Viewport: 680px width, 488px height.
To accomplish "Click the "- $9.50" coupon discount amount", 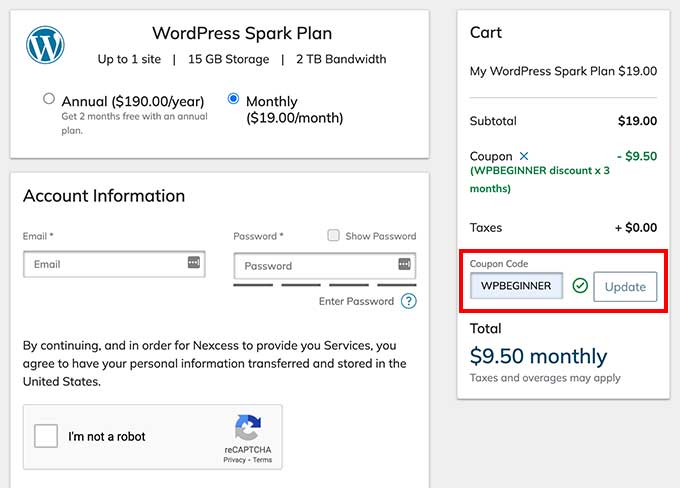I will 637,156.
